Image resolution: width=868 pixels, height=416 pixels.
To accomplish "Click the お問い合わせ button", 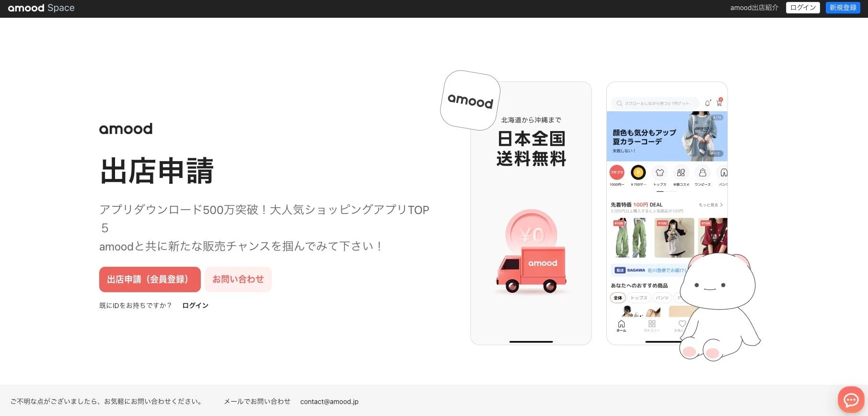I will point(238,279).
